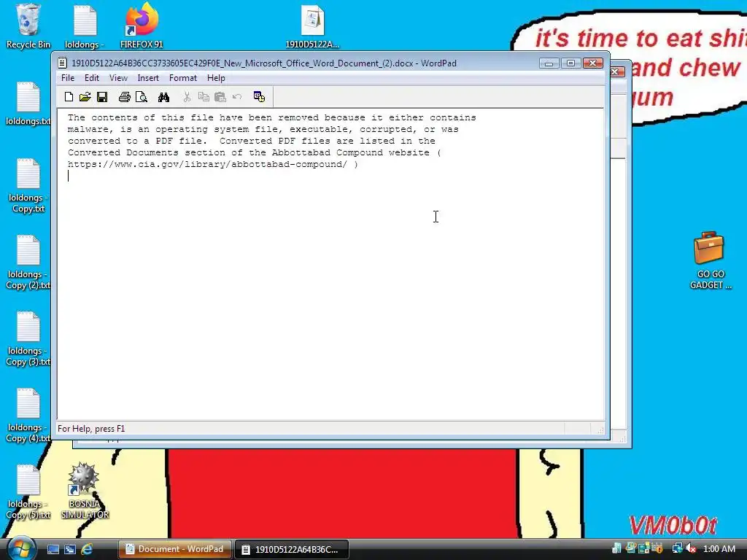
Task: Close the window behind WordPad
Action: pyautogui.click(x=617, y=72)
